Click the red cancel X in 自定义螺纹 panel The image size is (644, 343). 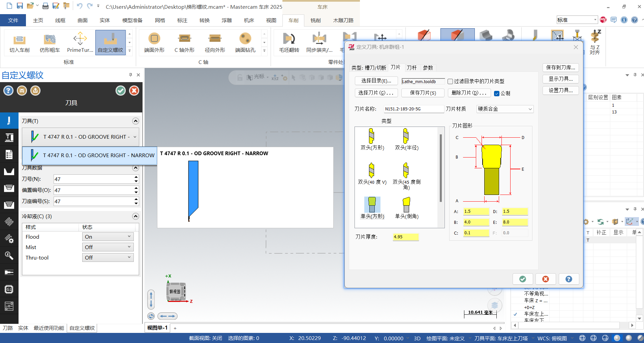(x=134, y=91)
